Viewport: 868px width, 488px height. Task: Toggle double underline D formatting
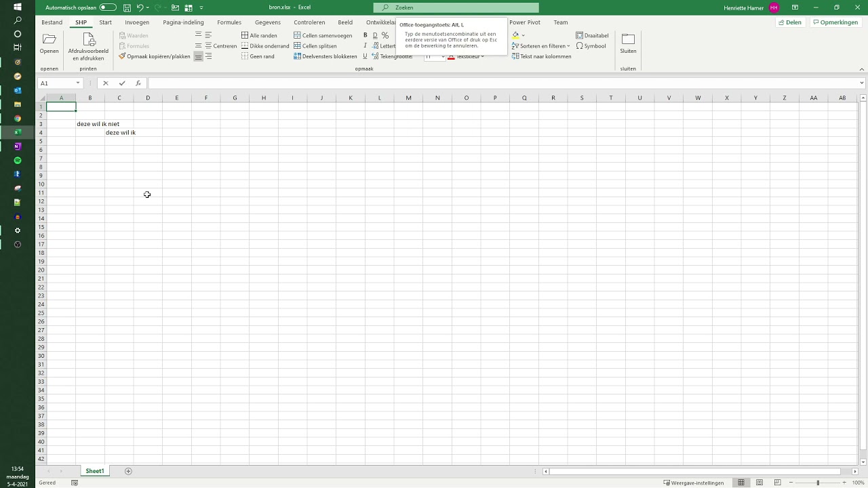coord(375,35)
